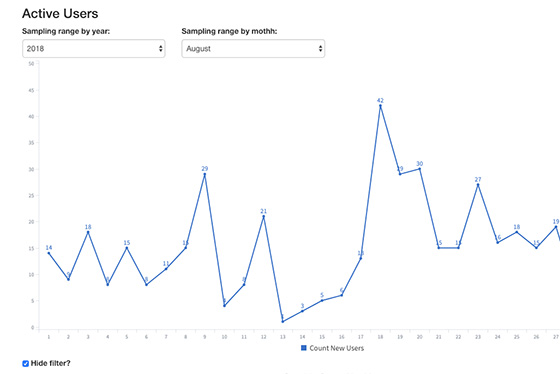Uncheck the Hide filter checkbox
The height and width of the screenshot is (374, 560).
(26, 364)
